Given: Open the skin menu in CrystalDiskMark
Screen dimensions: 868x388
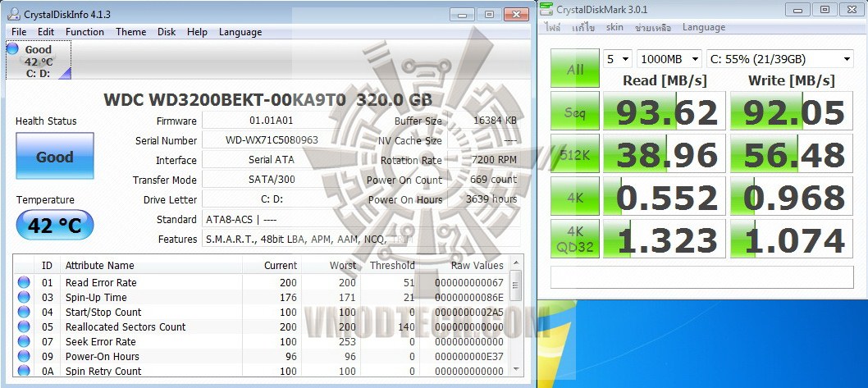Looking at the screenshot, I should click(x=614, y=26).
